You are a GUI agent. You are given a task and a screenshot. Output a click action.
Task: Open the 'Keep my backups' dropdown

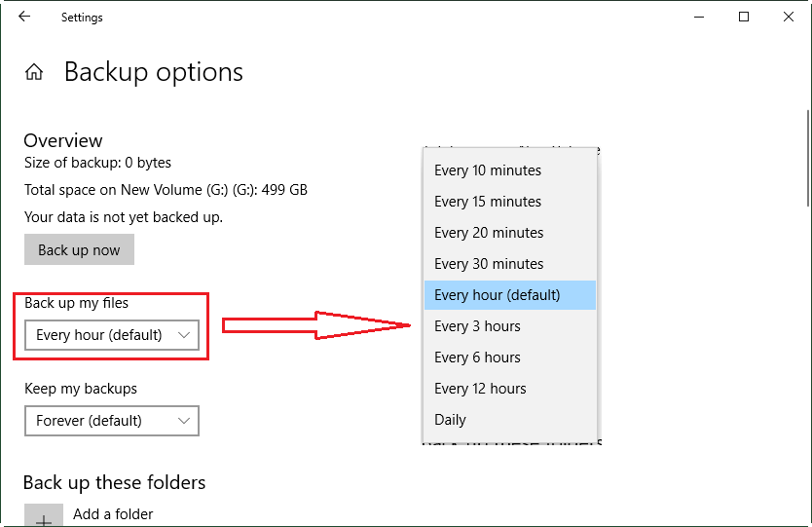(112, 421)
